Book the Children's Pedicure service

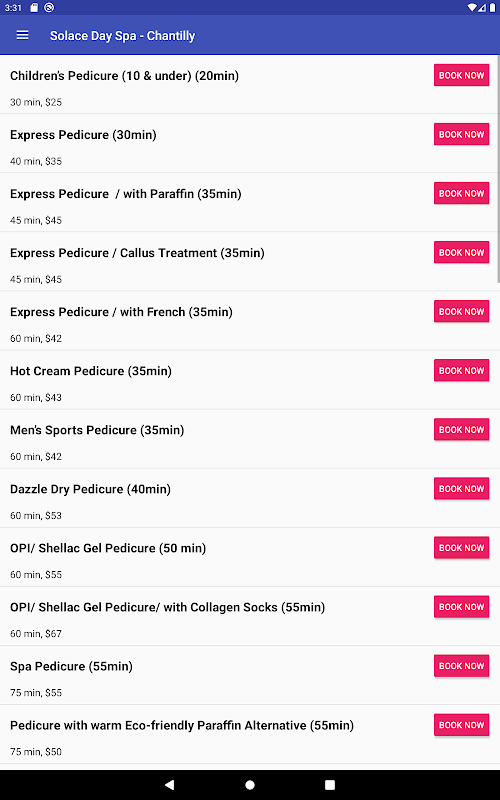click(x=461, y=75)
